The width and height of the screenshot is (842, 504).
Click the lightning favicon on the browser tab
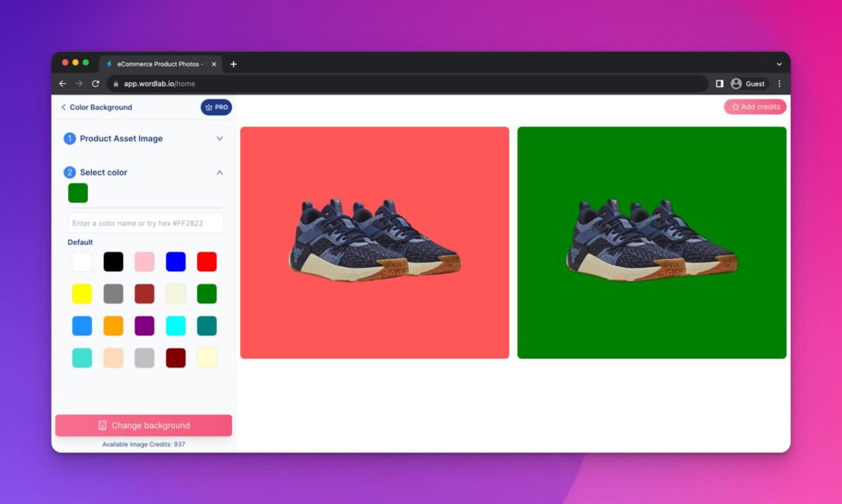coord(109,63)
